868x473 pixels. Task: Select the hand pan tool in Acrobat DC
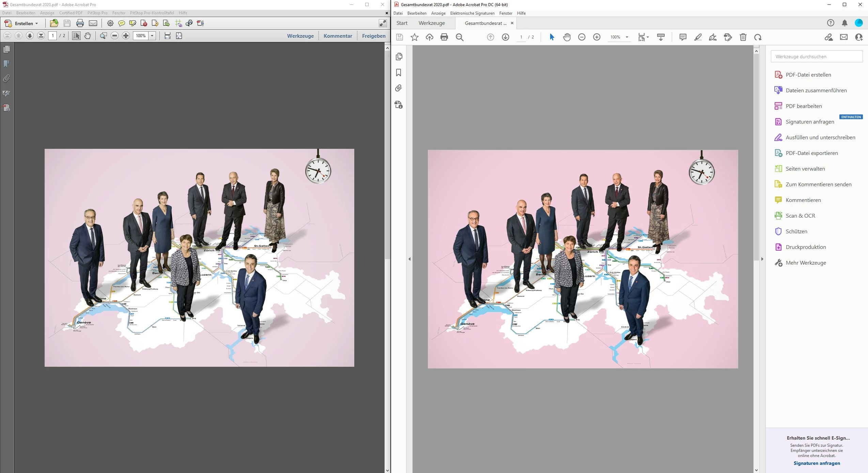tap(567, 37)
